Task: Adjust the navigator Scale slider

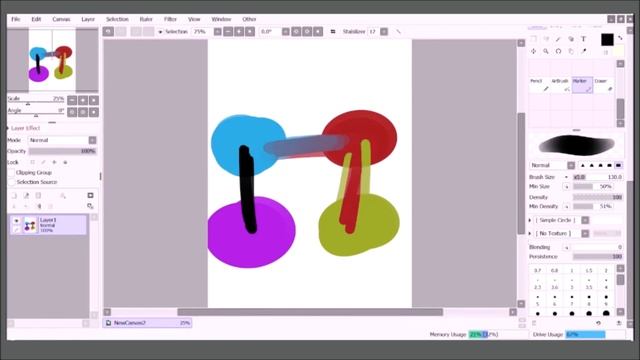Action: pyautogui.click(x=36, y=102)
